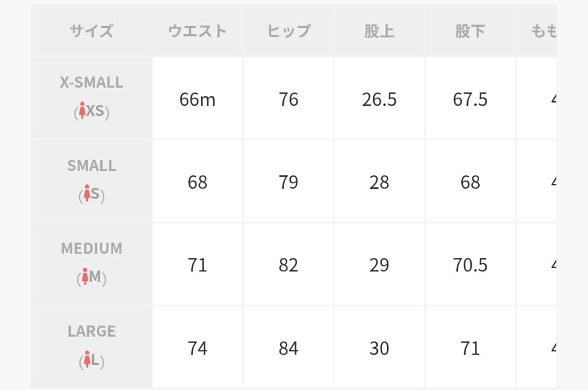Click the MEDIUM size row label
588x390 pixels.
tap(91, 249)
